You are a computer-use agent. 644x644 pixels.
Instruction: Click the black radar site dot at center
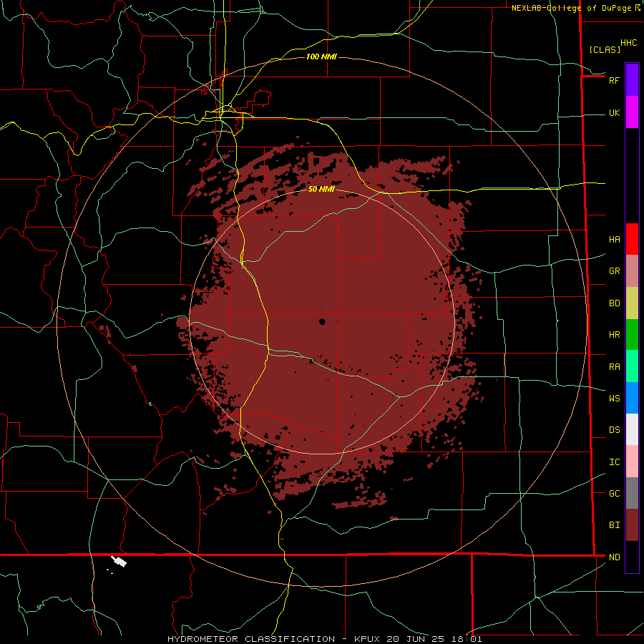(x=322, y=321)
